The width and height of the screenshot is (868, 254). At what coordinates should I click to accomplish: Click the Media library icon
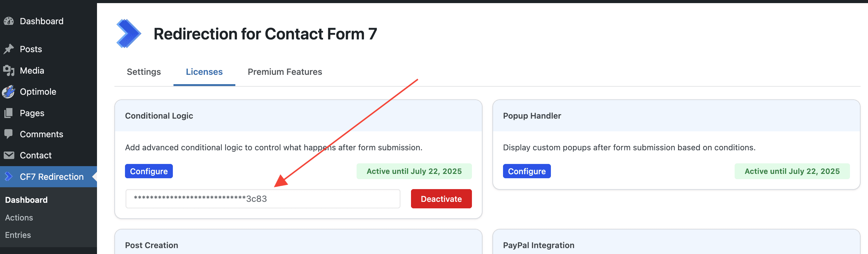(x=9, y=71)
